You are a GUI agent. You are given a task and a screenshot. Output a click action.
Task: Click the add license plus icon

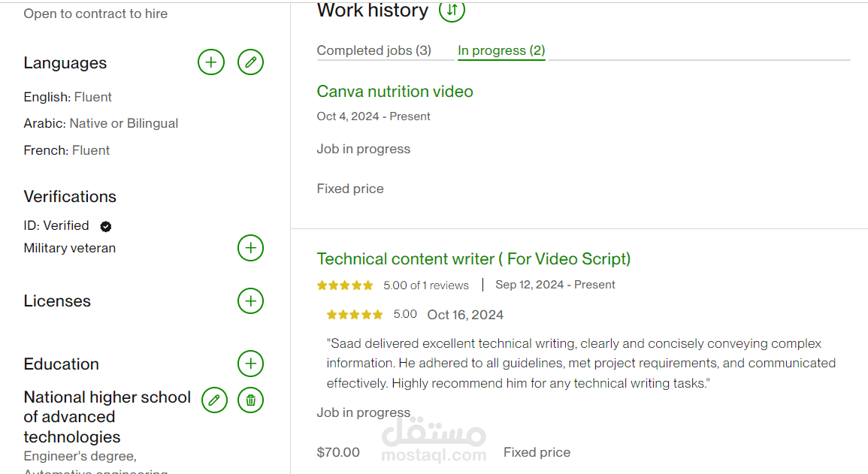250,301
